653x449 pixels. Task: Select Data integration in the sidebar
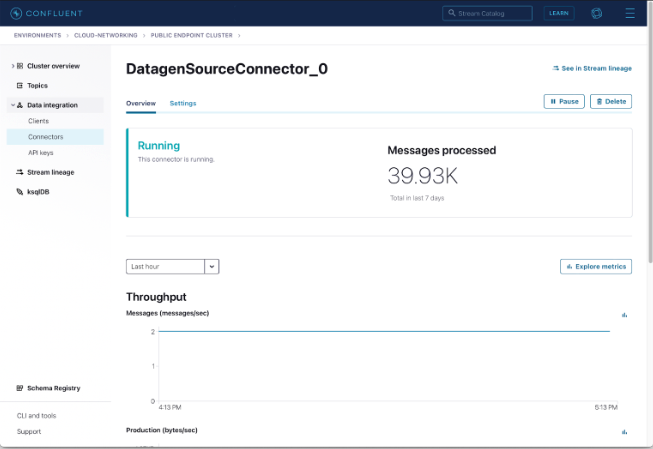(52, 105)
